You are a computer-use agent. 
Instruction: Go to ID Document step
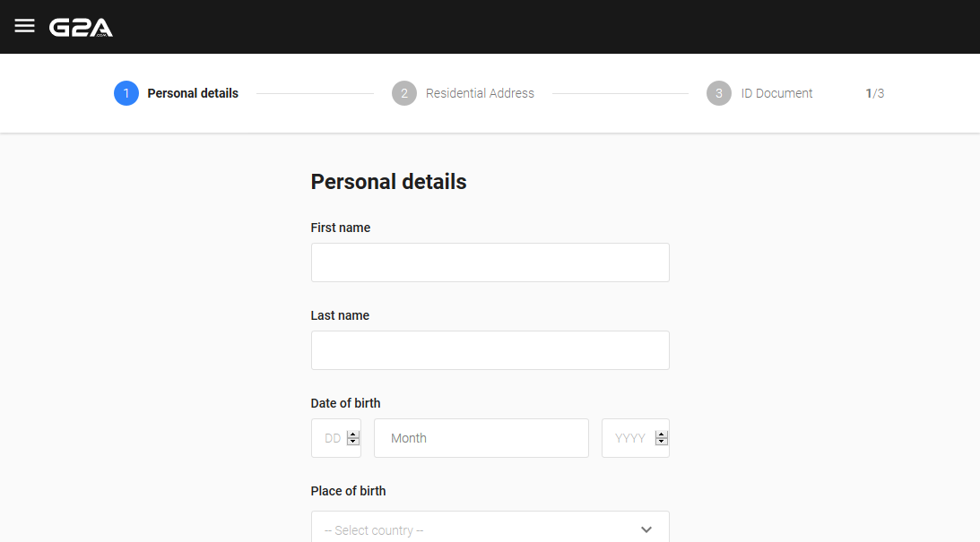coord(776,93)
